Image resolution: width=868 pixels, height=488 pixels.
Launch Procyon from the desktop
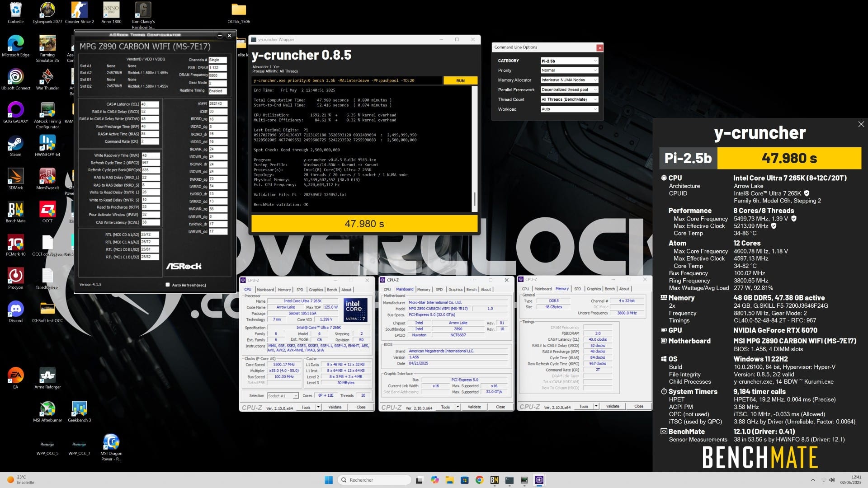click(x=15, y=278)
